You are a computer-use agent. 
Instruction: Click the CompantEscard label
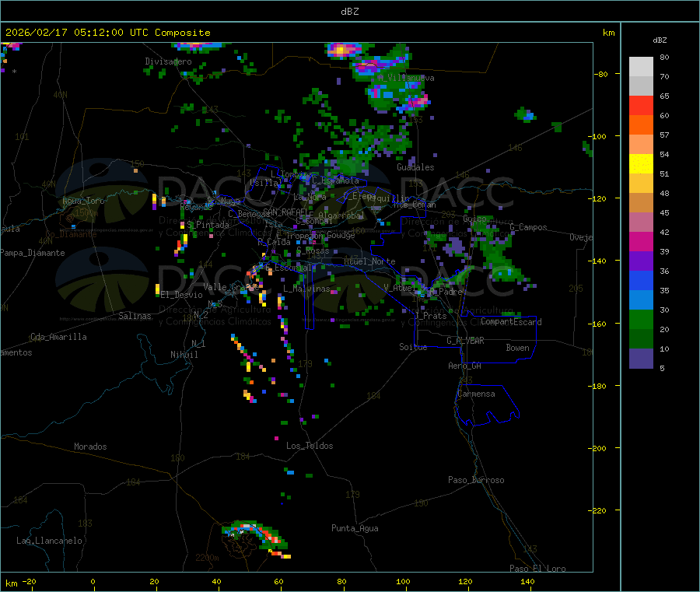click(511, 322)
